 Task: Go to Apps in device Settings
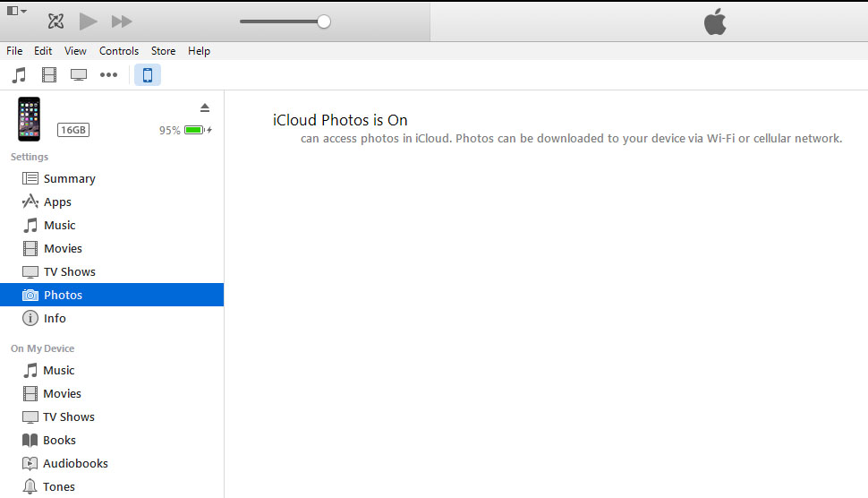pos(57,202)
